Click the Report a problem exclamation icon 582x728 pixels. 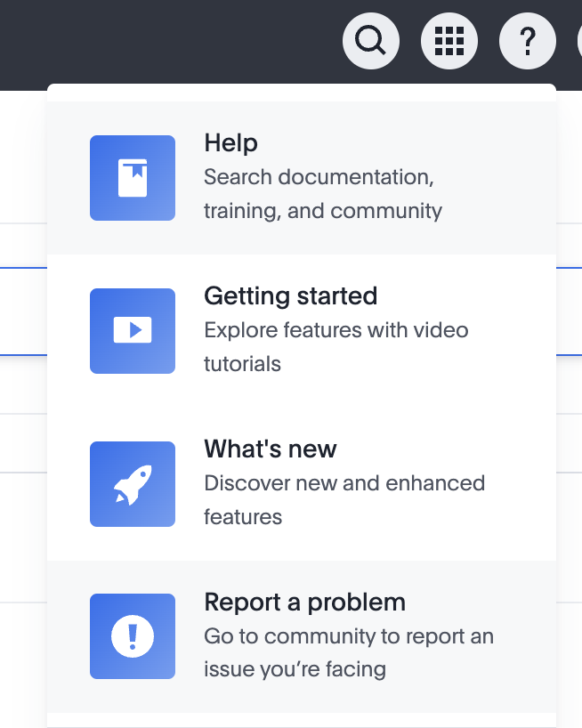coord(133,636)
